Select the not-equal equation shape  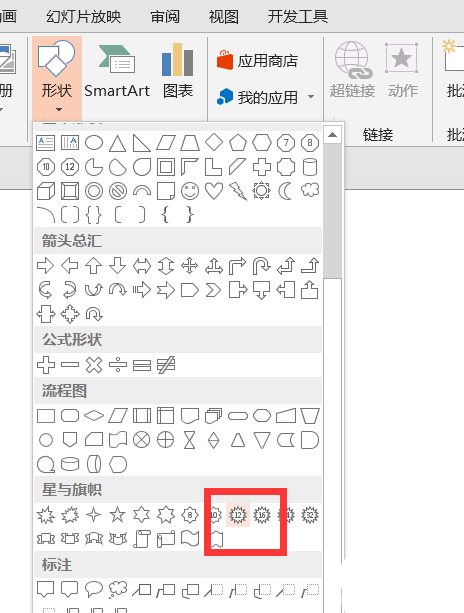click(166, 365)
